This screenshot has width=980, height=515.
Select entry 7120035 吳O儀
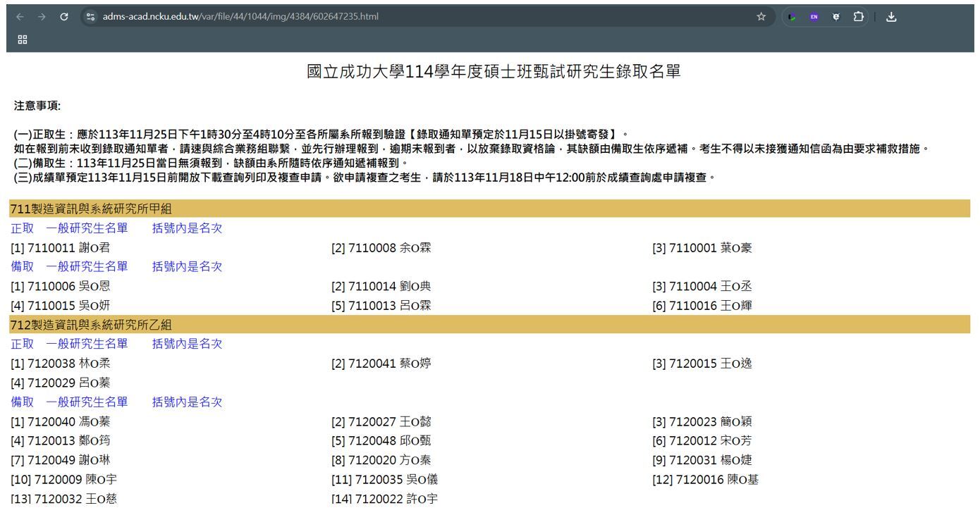tap(384, 480)
